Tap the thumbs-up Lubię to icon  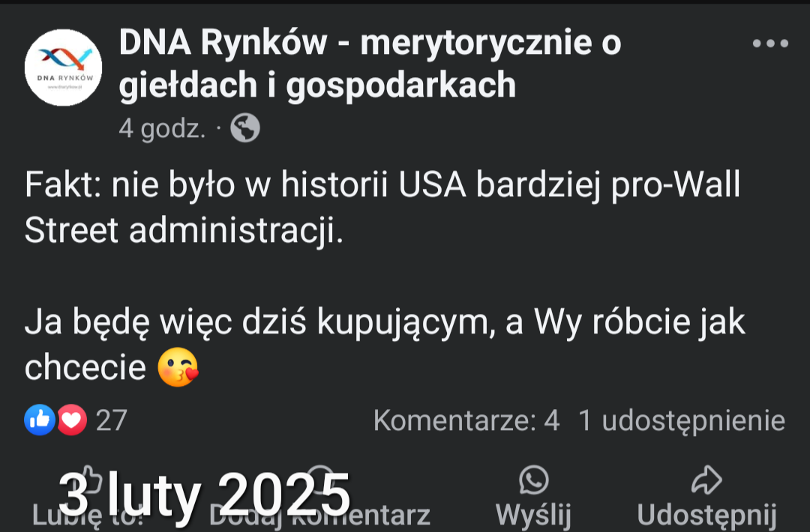[x=88, y=480]
